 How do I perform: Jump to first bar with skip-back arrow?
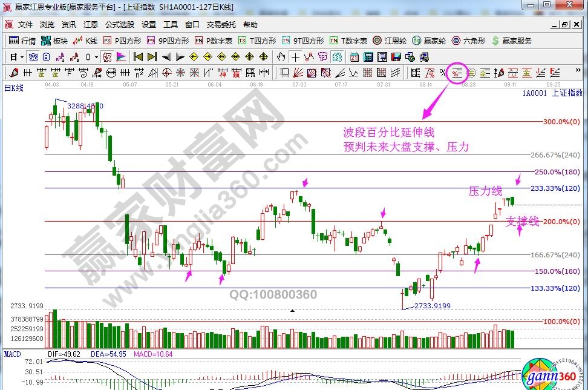pos(138,57)
